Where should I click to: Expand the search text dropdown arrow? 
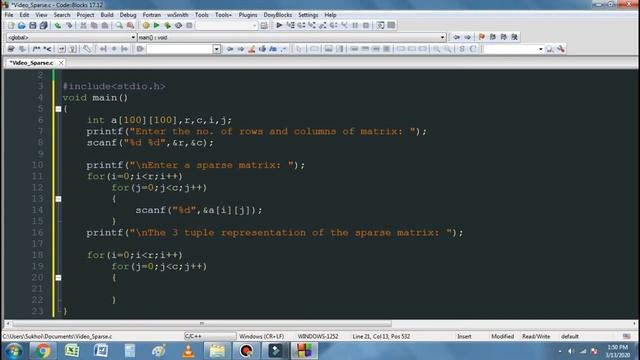coord(216,49)
